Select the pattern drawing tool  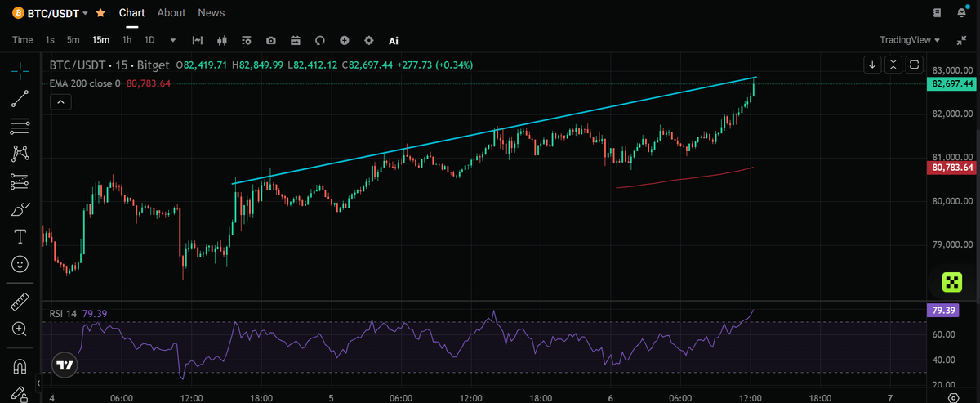[x=20, y=153]
